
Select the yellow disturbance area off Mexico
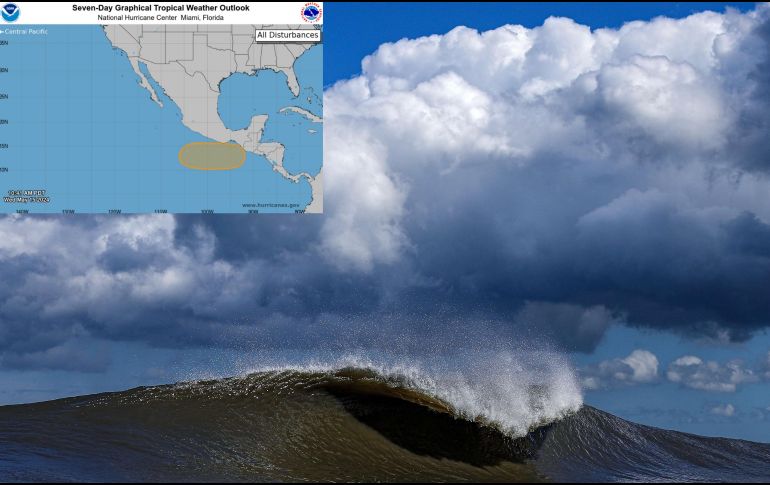pyautogui.click(x=212, y=155)
